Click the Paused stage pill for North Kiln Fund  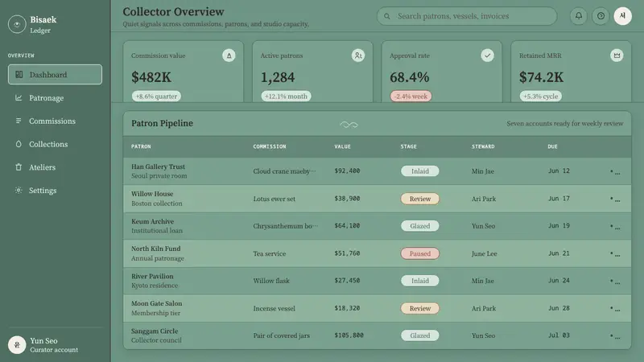(x=419, y=253)
